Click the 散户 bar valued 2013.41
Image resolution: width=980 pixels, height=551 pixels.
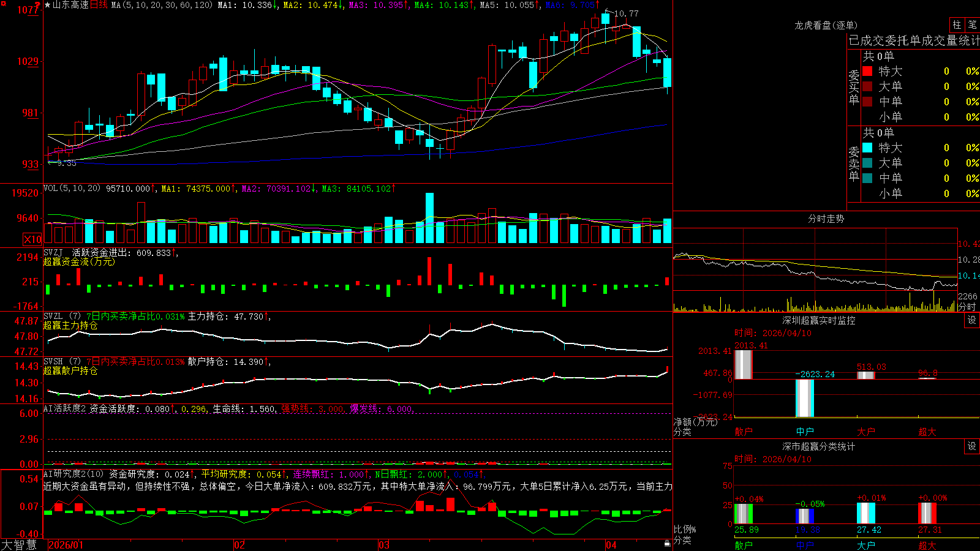coord(744,365)
